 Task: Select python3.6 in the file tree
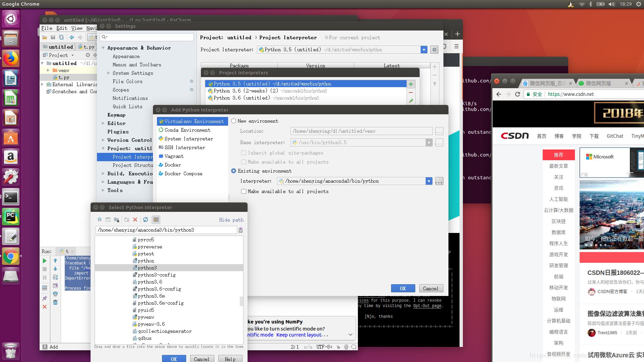click(x=150, y=282)
